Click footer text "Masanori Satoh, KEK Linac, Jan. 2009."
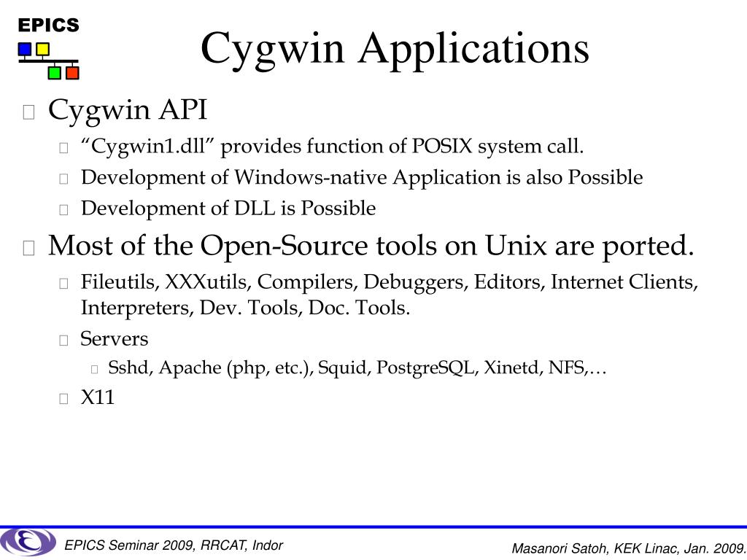This screenshot has width=747, height=560. point(628,548)
